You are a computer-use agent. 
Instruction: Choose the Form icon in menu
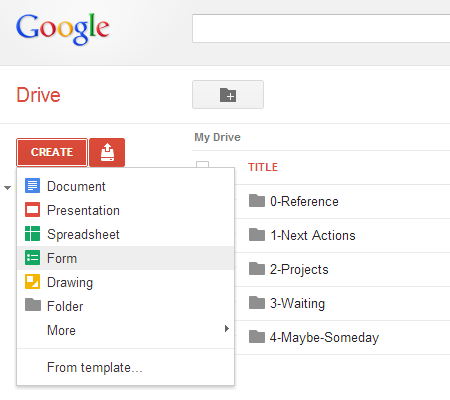32,258
